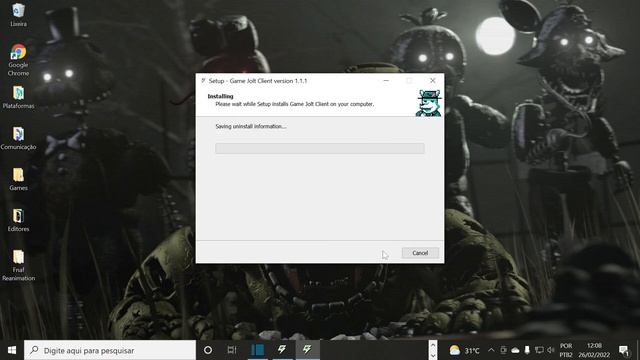Click the first Game Jolt lightning taskbar icon
Viewport: 640px width, 360px height.
coord(282,350)
